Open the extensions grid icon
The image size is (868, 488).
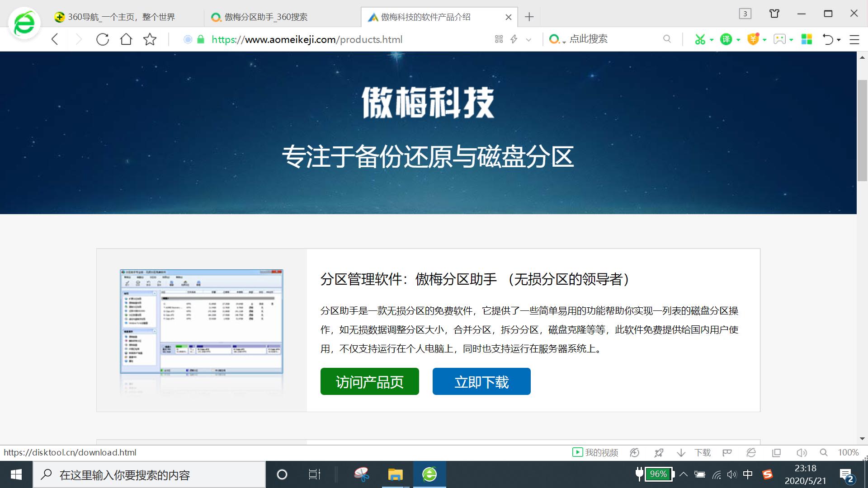coord(807,39)
